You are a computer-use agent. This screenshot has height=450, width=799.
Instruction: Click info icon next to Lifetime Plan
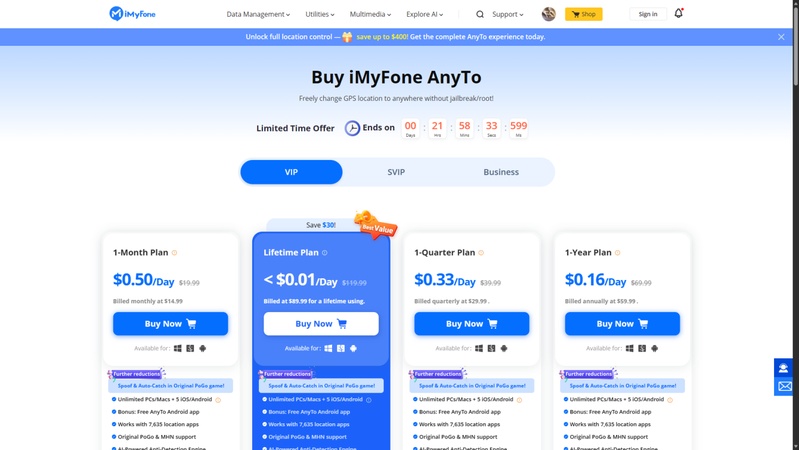coord(325,252)
